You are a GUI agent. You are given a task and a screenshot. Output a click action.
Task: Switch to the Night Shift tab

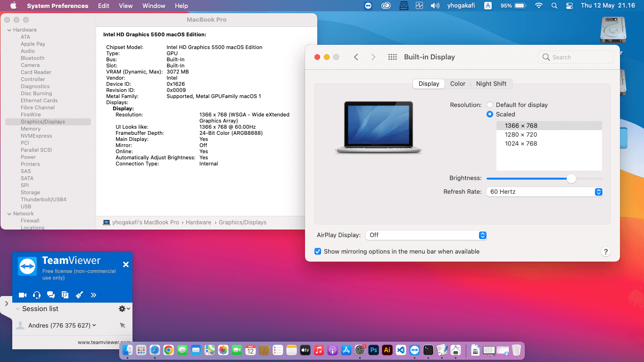pos(491,83)
